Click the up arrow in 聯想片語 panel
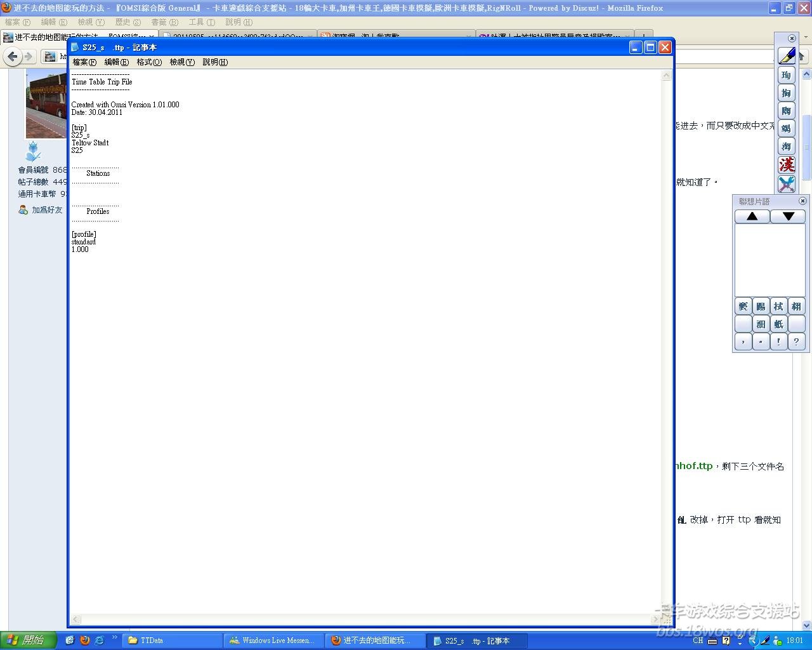Viewport: 812px width, 650px height. pyautogui.click(x=752, y=216)
